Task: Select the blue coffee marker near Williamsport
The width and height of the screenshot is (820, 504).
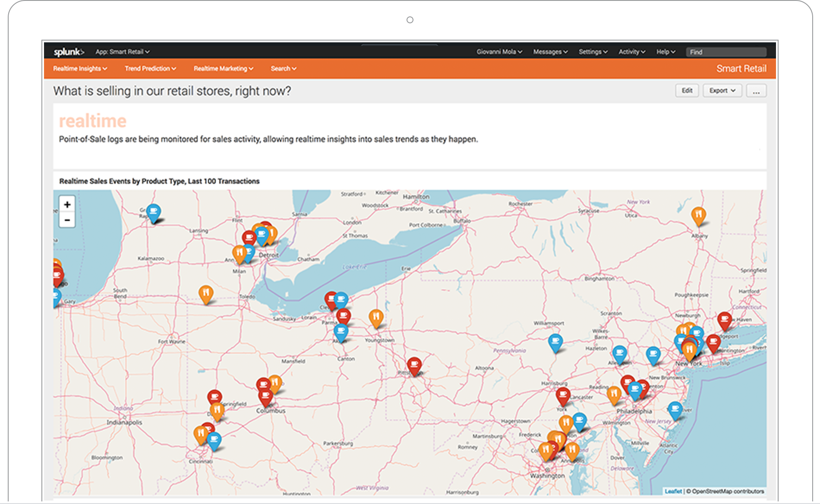Action: pyautogui.click(x=556, y=343)
